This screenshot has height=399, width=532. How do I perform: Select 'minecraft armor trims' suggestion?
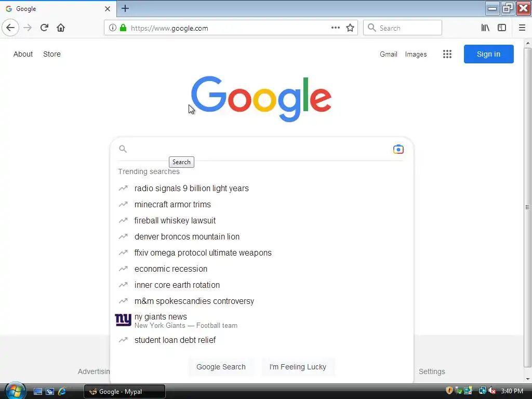click(261, 204)
